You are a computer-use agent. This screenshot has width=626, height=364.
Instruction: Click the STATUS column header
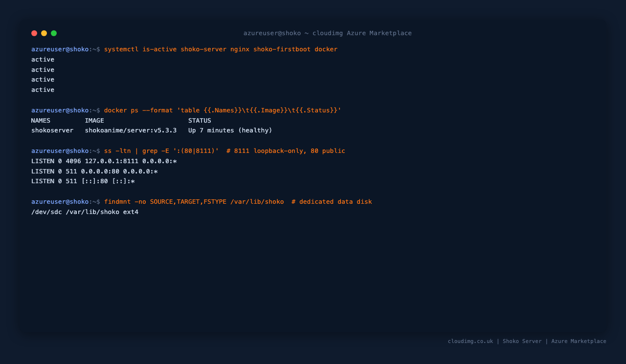tap(200, 121)
